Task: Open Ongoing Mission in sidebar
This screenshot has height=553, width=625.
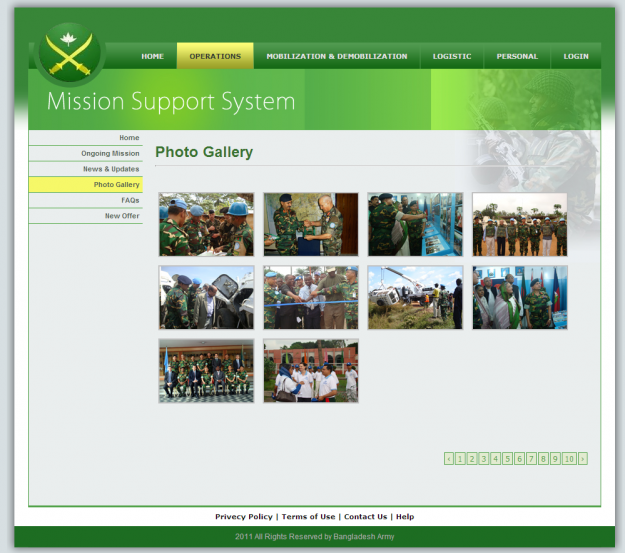Action: pos(110,153)
